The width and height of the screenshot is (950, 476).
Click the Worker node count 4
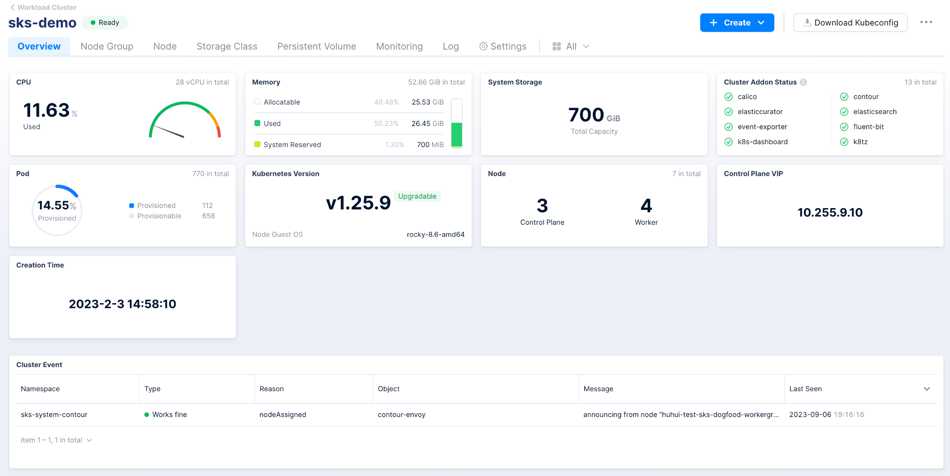tap(646, 205)
